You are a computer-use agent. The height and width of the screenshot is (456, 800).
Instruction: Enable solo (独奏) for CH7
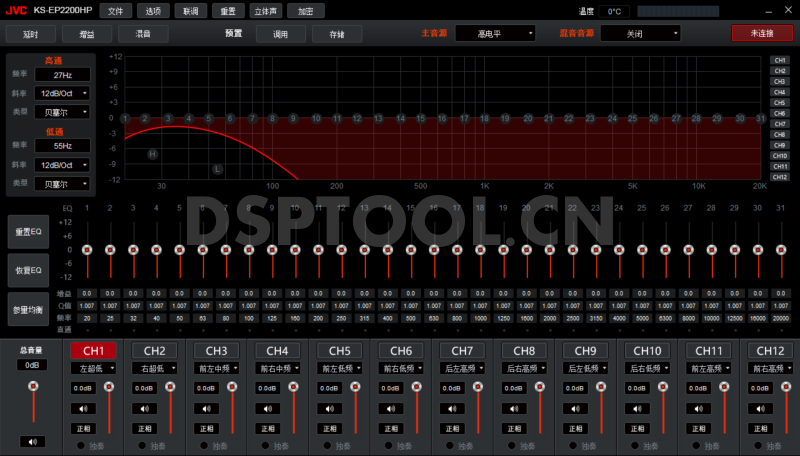coord(451,445)
